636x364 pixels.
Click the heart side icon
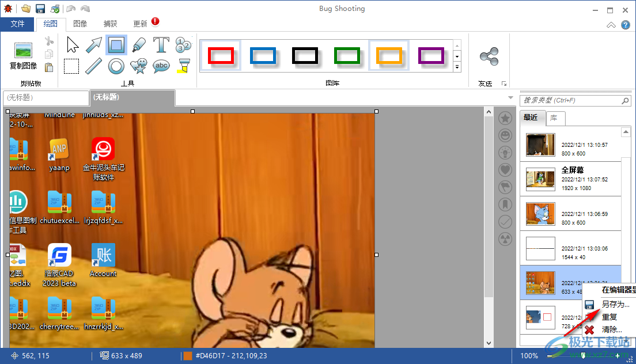click(x=505, y=170)
